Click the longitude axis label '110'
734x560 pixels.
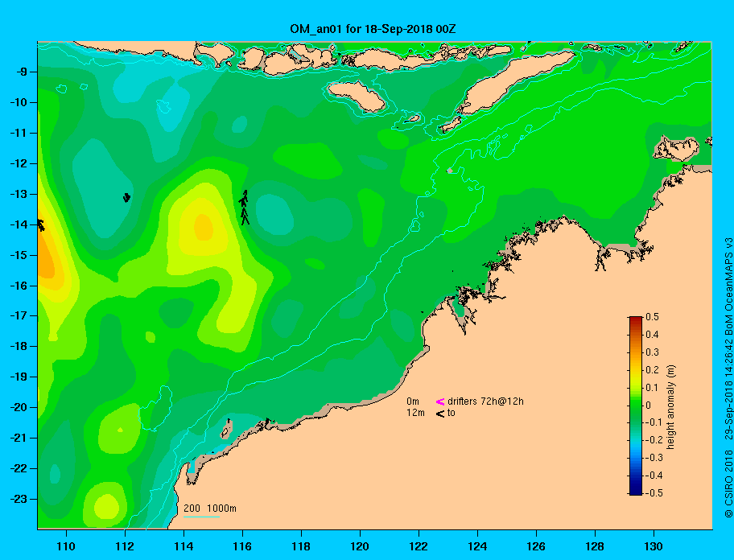tap(67, 546)
